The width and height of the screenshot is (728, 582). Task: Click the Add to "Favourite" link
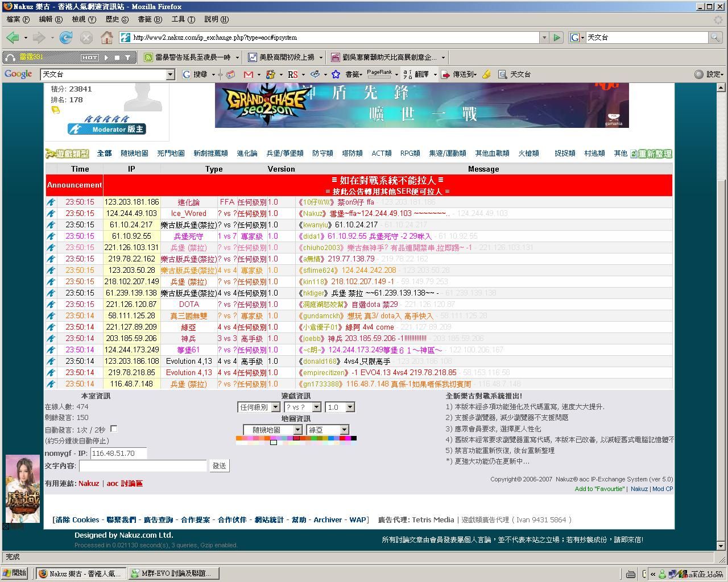[x=599, y=489]
